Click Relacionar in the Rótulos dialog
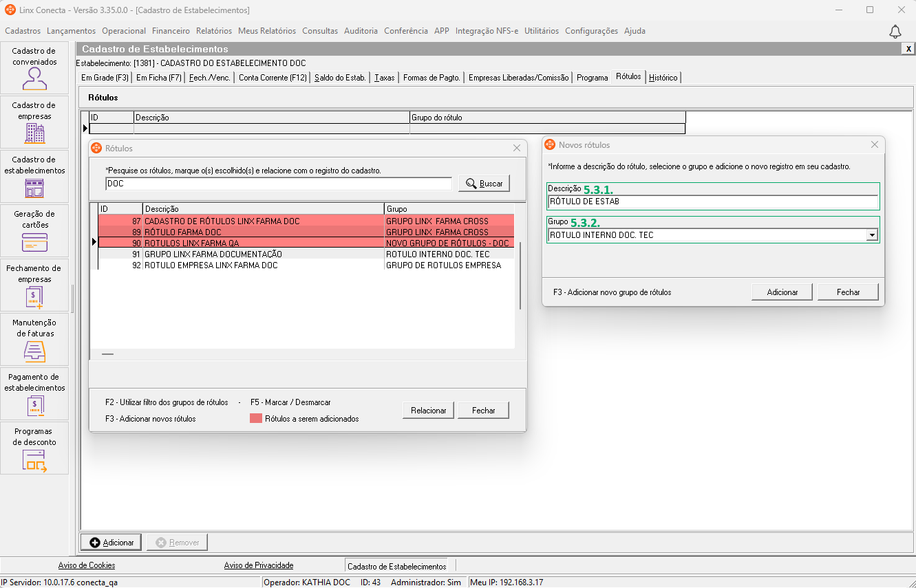 click(x=429, y=411)
